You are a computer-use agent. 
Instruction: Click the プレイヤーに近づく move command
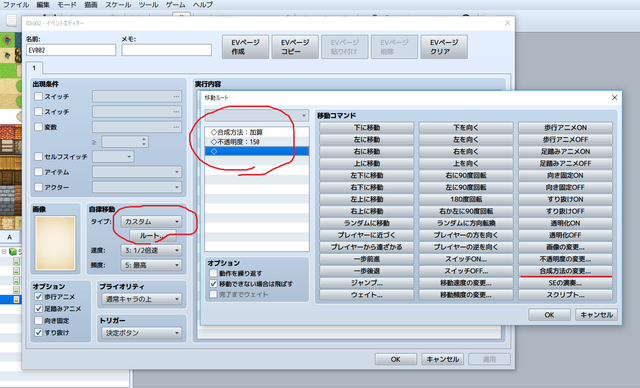[x=367, y=235]
